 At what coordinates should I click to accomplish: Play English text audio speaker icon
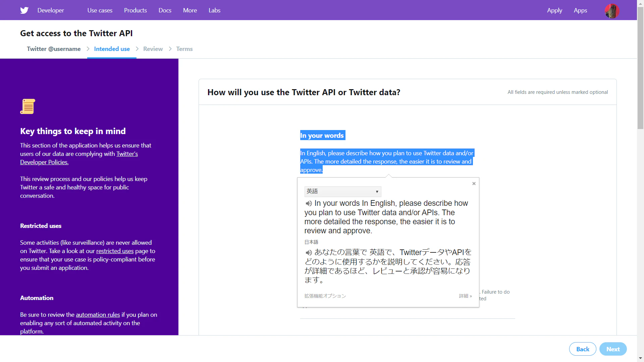(x=309, y=203)
